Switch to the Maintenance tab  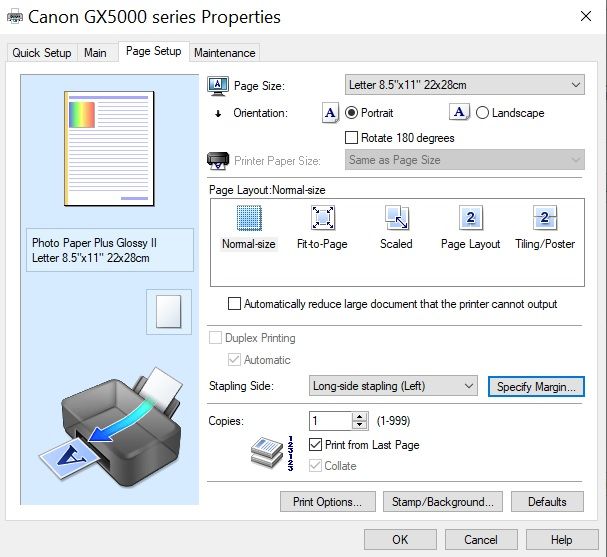[x=224, y=53]
